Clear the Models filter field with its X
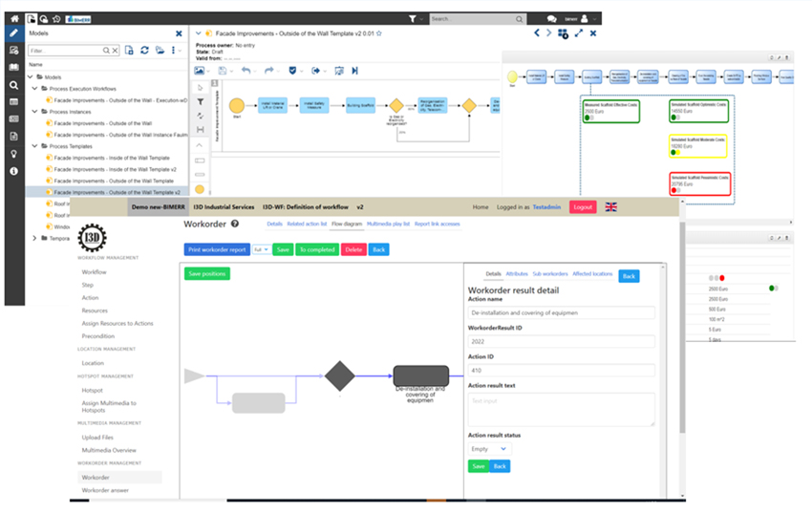The image size is (812, 514). (115, 51)
